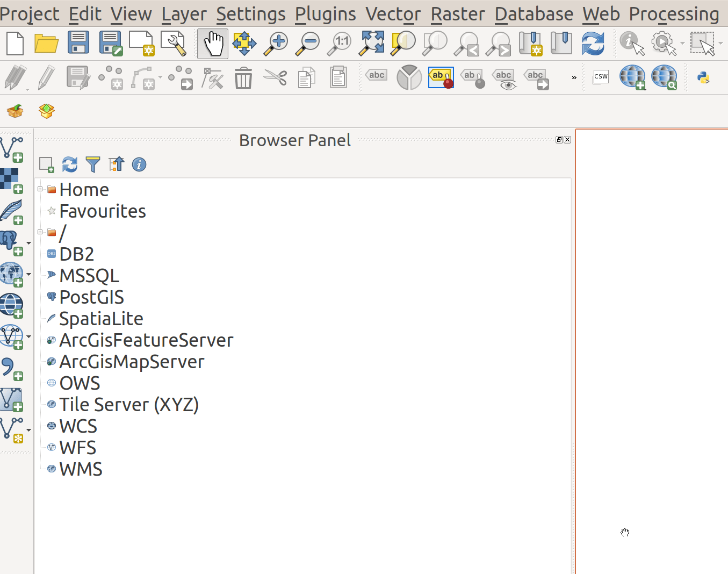Open layer diagram options pie icon

point(409,77)
